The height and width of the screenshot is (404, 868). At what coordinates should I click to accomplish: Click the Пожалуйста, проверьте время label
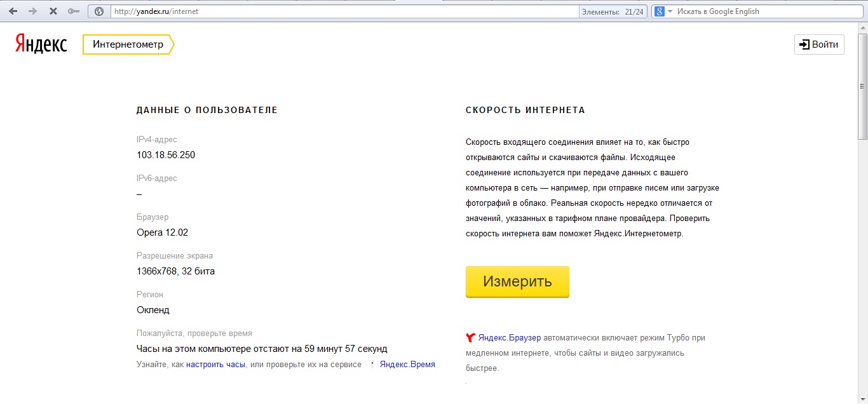click(194, 333)
